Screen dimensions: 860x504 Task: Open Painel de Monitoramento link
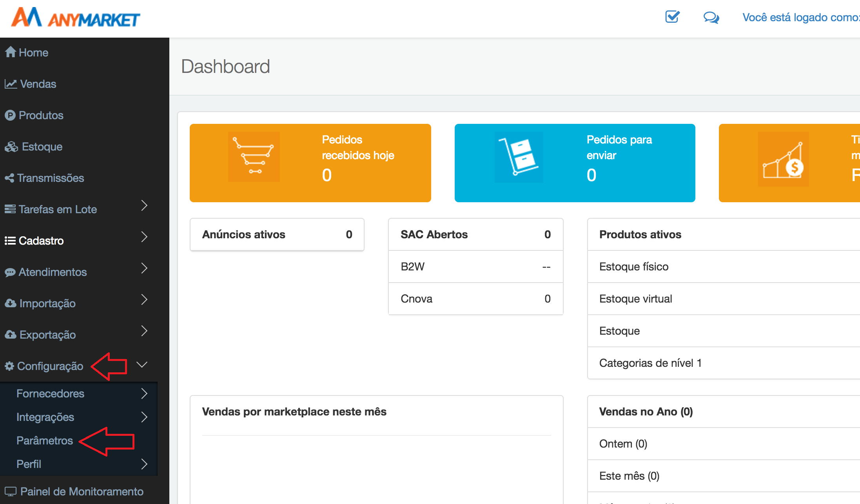coord(82,491)
